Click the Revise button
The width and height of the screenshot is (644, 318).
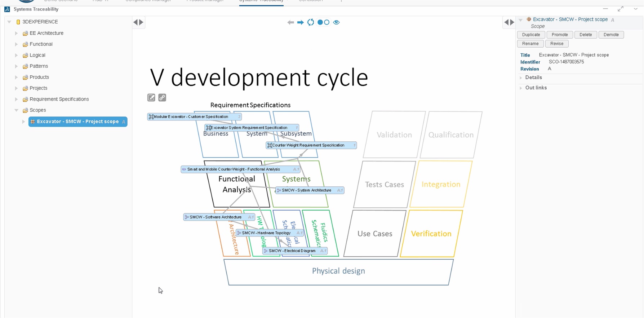557,44
